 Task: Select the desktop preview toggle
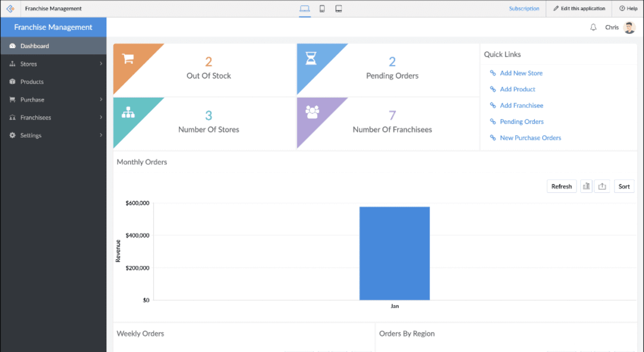pyautogui.click(x=305, y=8)
